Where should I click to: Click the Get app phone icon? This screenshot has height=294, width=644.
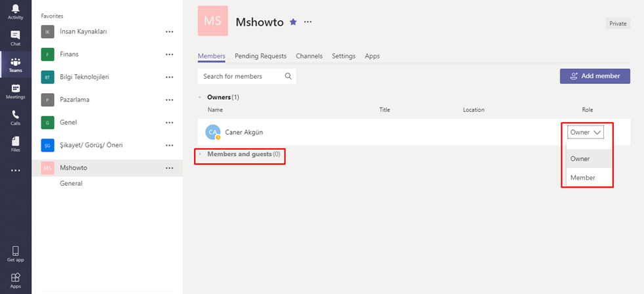[16, 254]
